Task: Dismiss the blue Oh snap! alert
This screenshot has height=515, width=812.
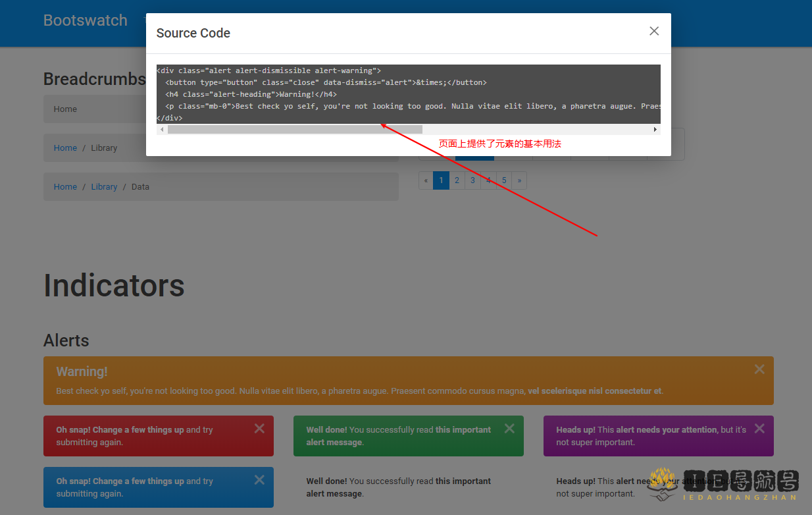Action: point(259,480)
